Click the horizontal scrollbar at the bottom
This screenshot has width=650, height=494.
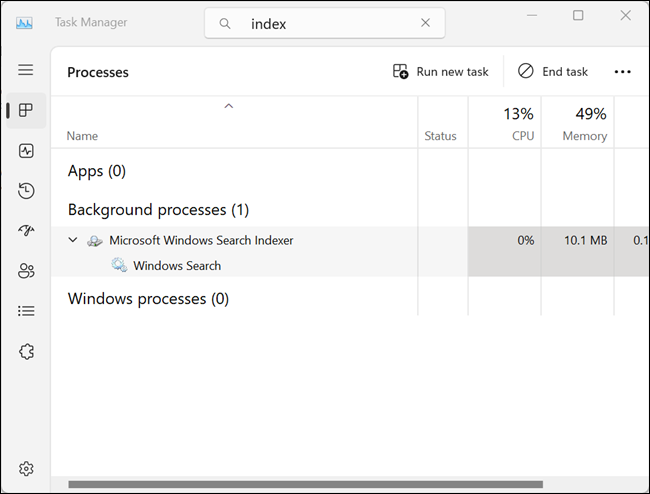coord(306,484)
